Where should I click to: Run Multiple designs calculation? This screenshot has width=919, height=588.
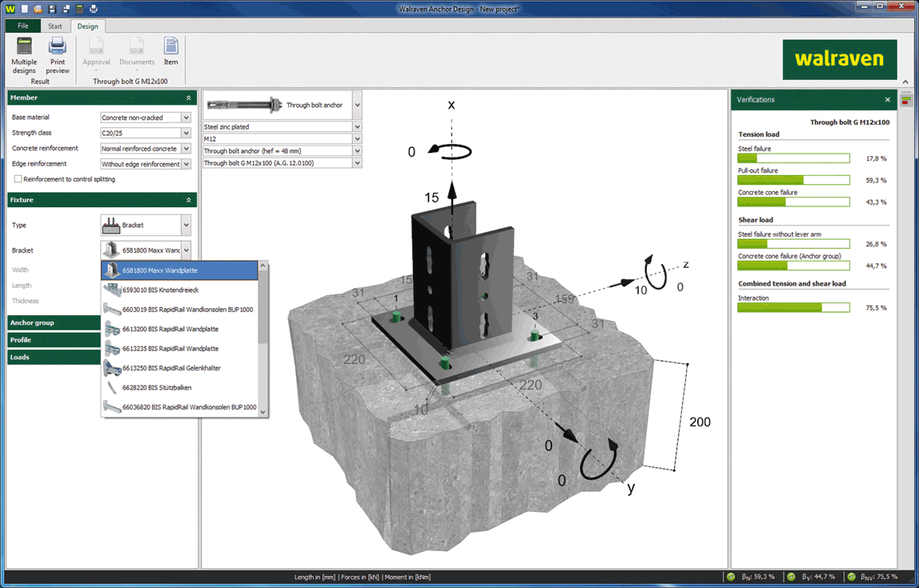pos(24,56)
